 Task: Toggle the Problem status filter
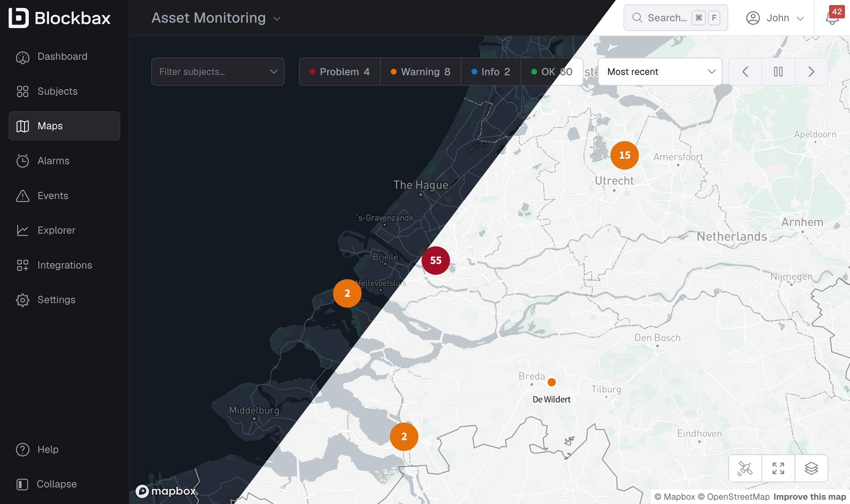pyautogui.click(x=340, y=72)
